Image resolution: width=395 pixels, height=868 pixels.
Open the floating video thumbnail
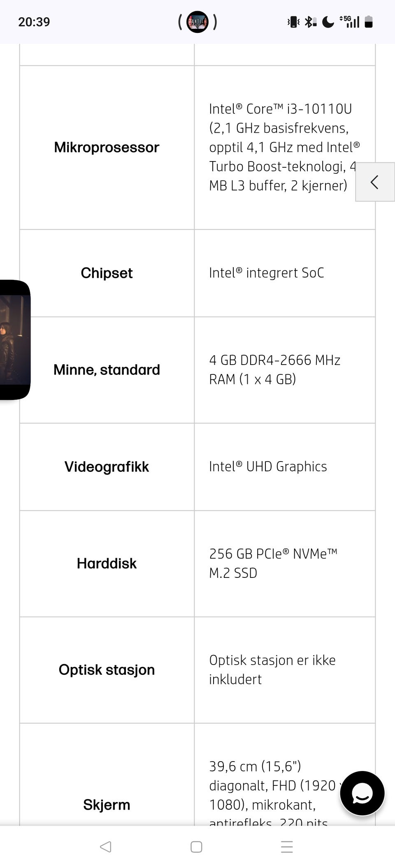tap(15, 339)
